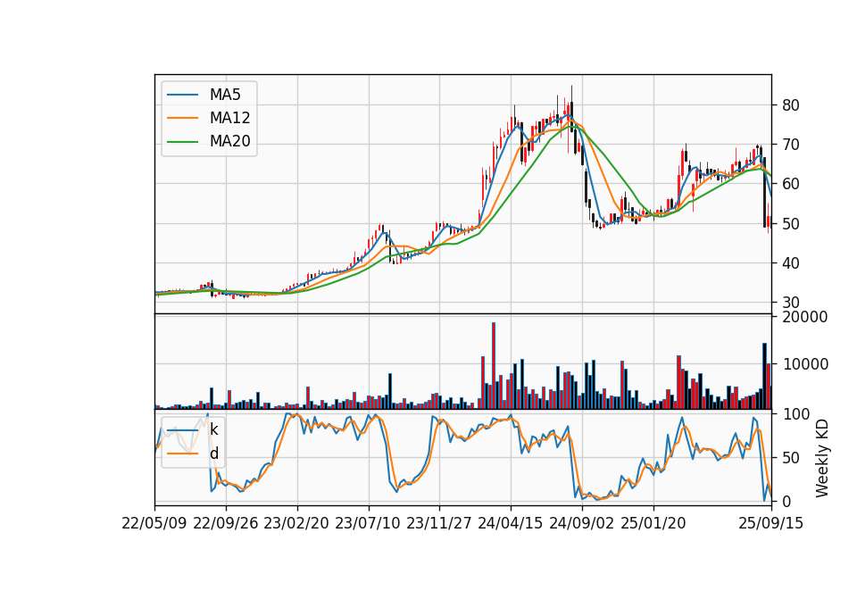This screenshot has width=857, height=616.
Task: Click the d legend label in KD panel
Action: pyautogui.click(x=213, y=454)
